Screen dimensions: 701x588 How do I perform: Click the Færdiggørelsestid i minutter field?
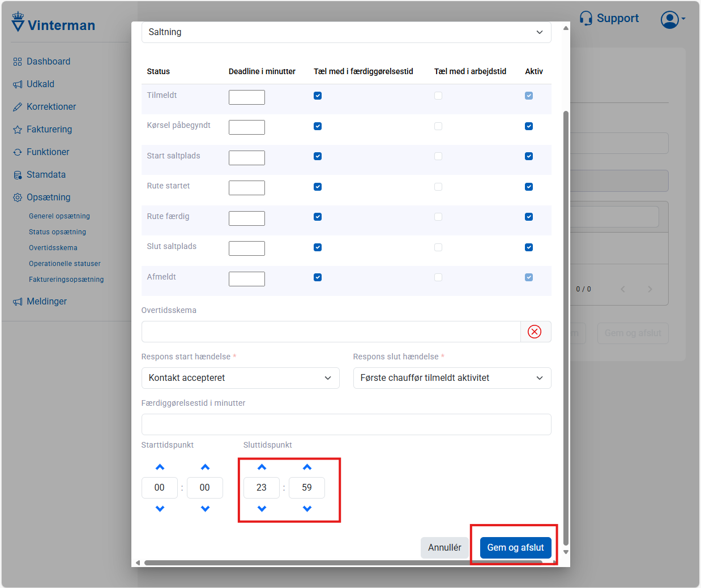346,424
